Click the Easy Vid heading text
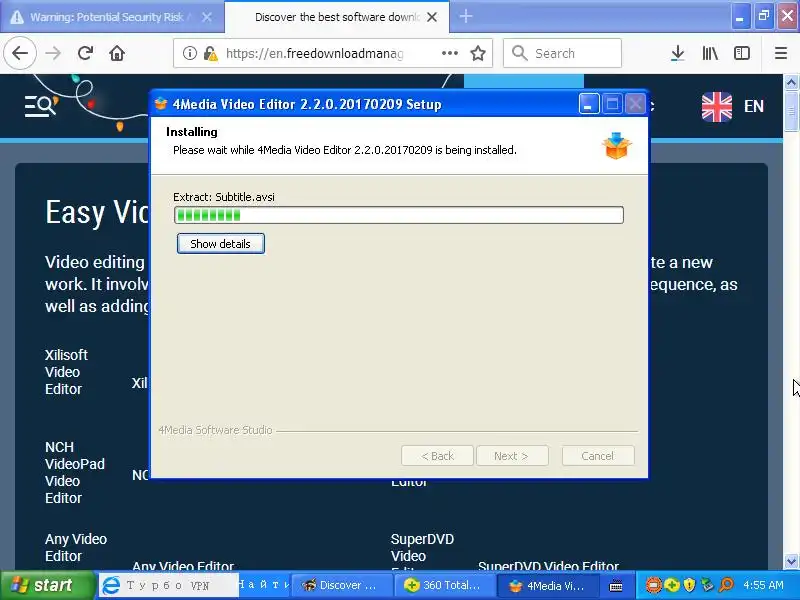 pyautogui.click(x=96, y=212)
